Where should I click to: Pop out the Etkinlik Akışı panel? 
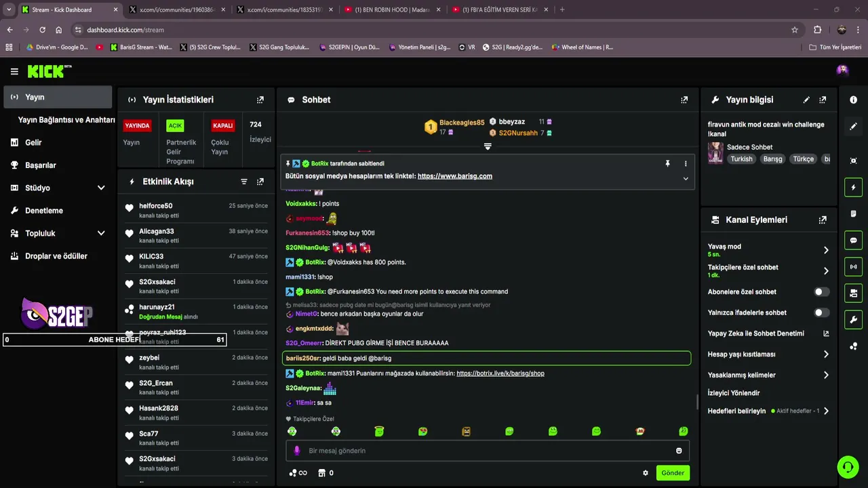pos(260,182)
